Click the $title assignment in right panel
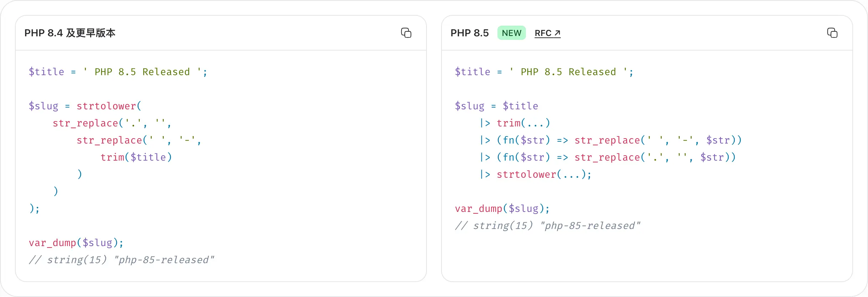Screen dimensions: 868x297 coord(544,72)
